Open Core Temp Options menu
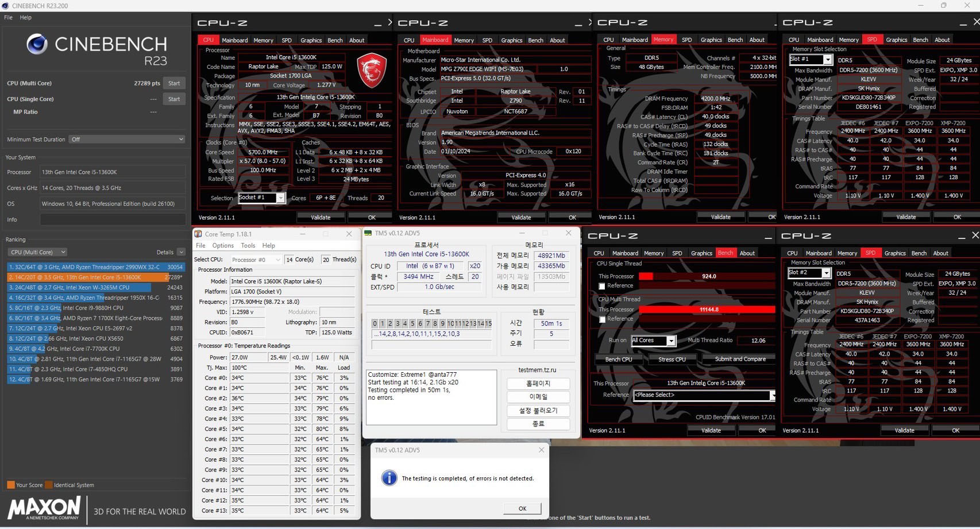This screenshot has height=529, width=980. pos(223,246)
